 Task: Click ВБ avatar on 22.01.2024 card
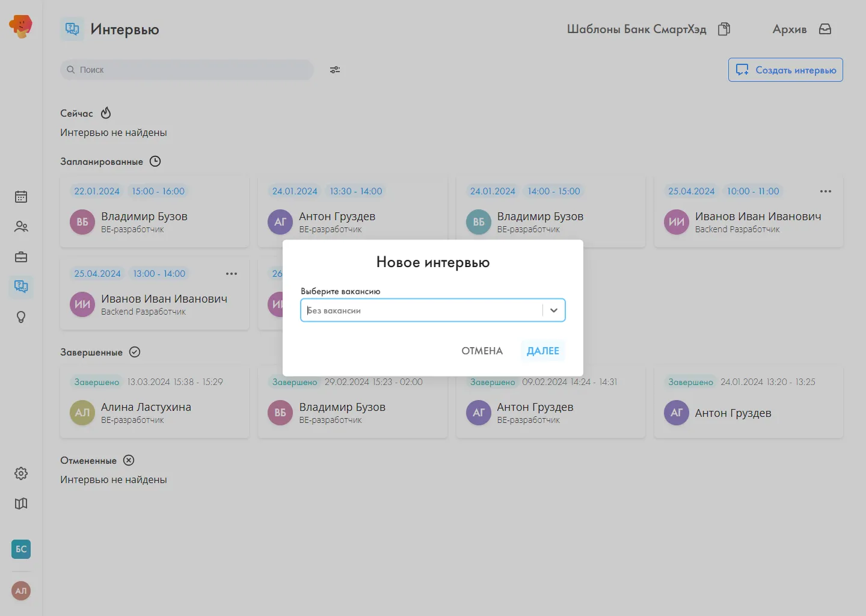[82, 222]
